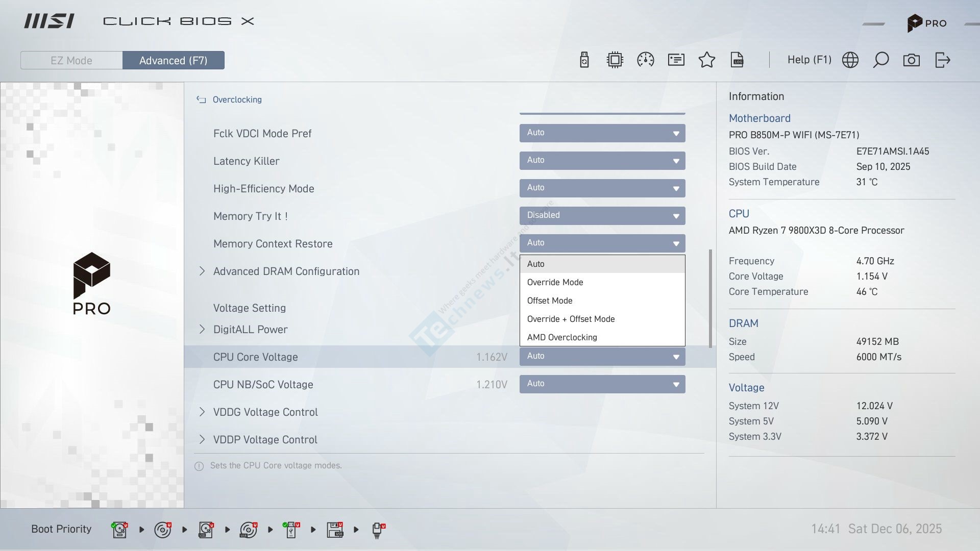Open the hardware monitor gauge icon

pyautogui.click(x=646, y=60)
